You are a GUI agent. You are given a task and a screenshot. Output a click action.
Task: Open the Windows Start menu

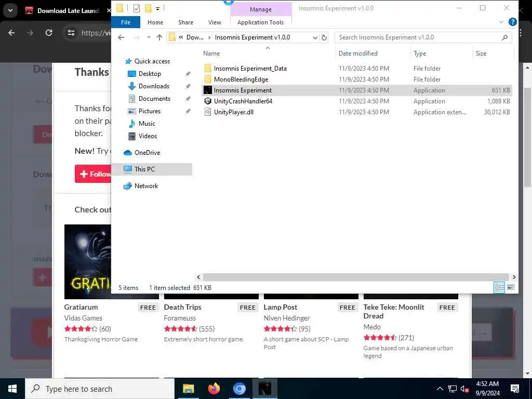(x=12, y=389)
